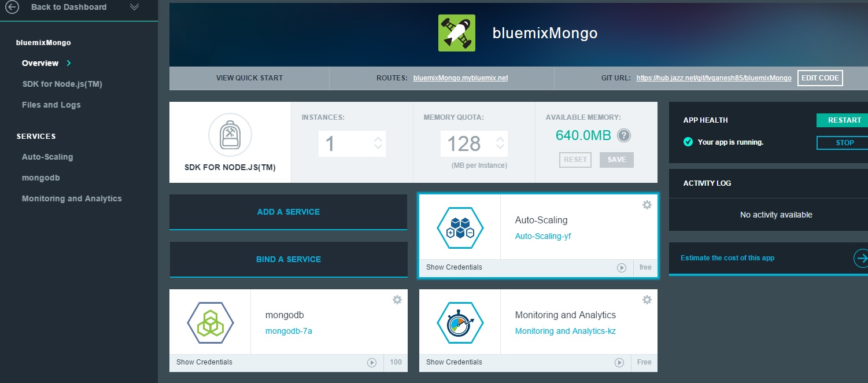Stop the running app

pyautogui.click(x=844, y=142)
